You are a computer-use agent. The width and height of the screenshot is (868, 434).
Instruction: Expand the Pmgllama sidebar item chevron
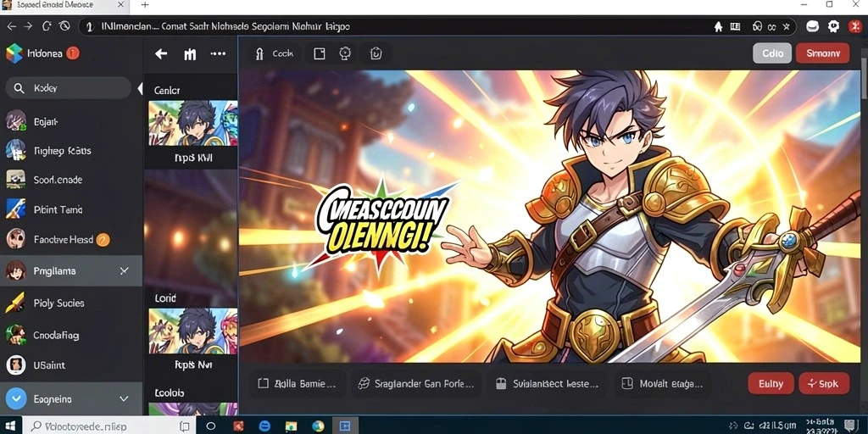point(124,270)
